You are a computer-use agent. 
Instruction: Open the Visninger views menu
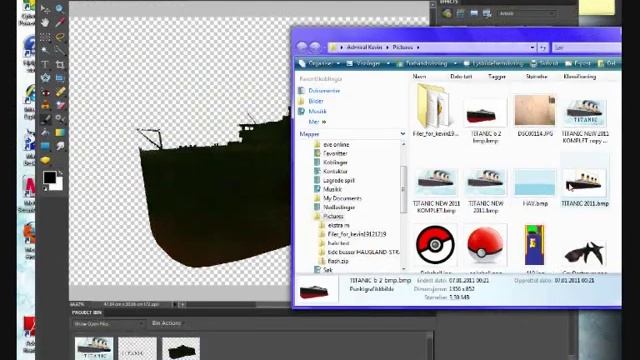pyautogui.click(x=363, y=63)
